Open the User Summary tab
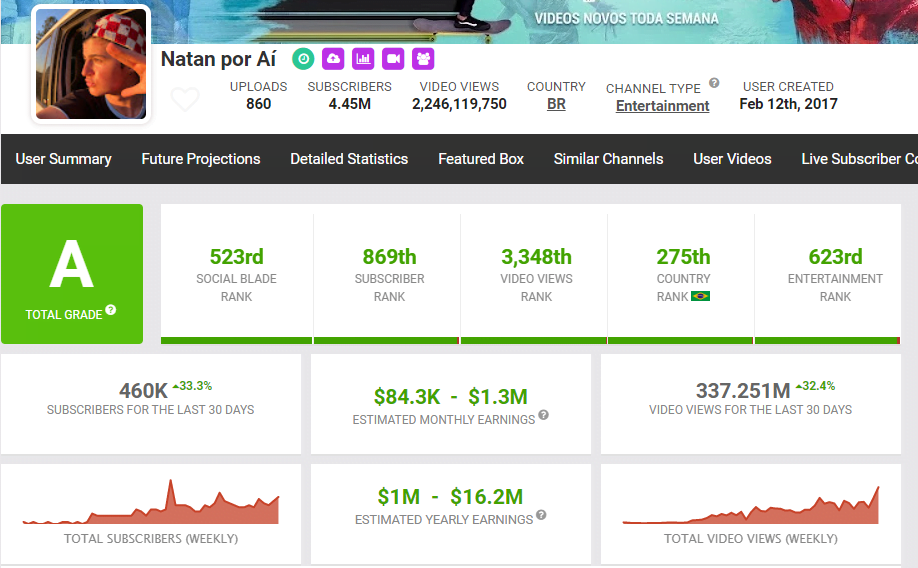The image size is (918, 568). (63, 159)
